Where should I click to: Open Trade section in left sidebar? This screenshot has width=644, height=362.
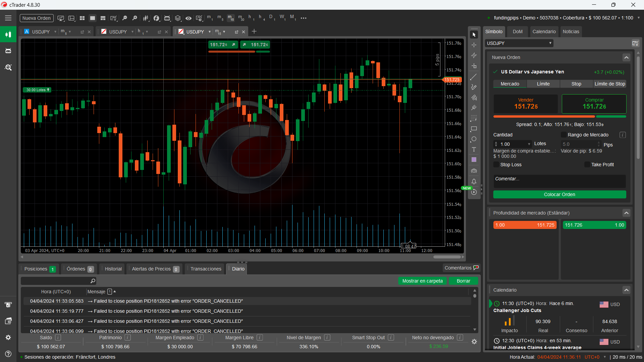[x=8, y=34]
